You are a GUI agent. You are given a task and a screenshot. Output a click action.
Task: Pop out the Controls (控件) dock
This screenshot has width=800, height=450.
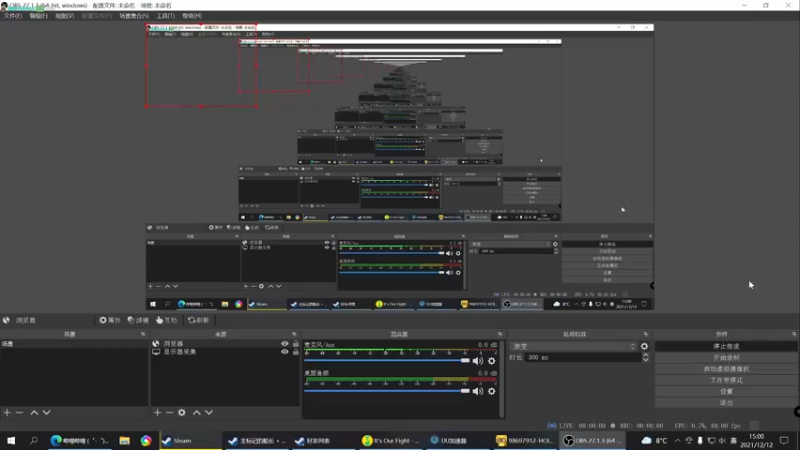click(794, 334)
